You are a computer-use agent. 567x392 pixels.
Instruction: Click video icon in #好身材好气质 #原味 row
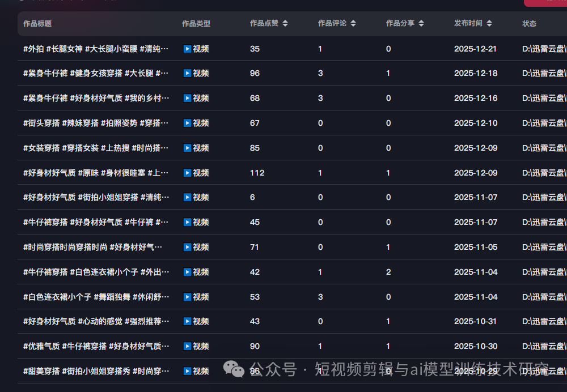187,173
